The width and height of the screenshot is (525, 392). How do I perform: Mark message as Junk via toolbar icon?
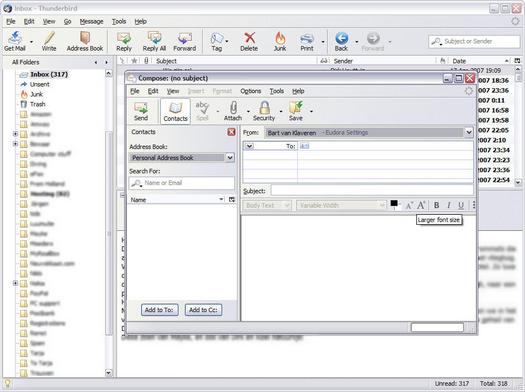click(x=280, y=41)
